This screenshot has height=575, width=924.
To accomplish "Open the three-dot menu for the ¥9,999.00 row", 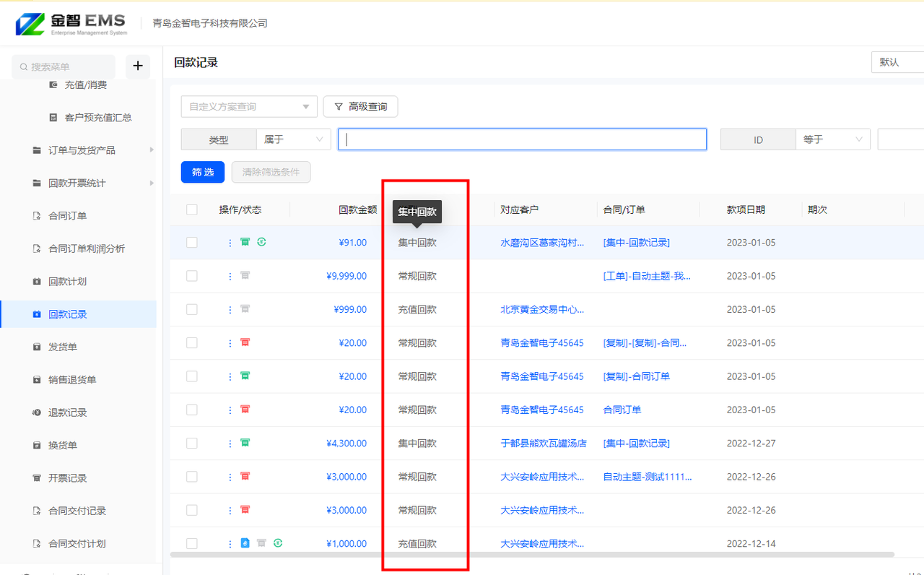I will pos(230,276).
